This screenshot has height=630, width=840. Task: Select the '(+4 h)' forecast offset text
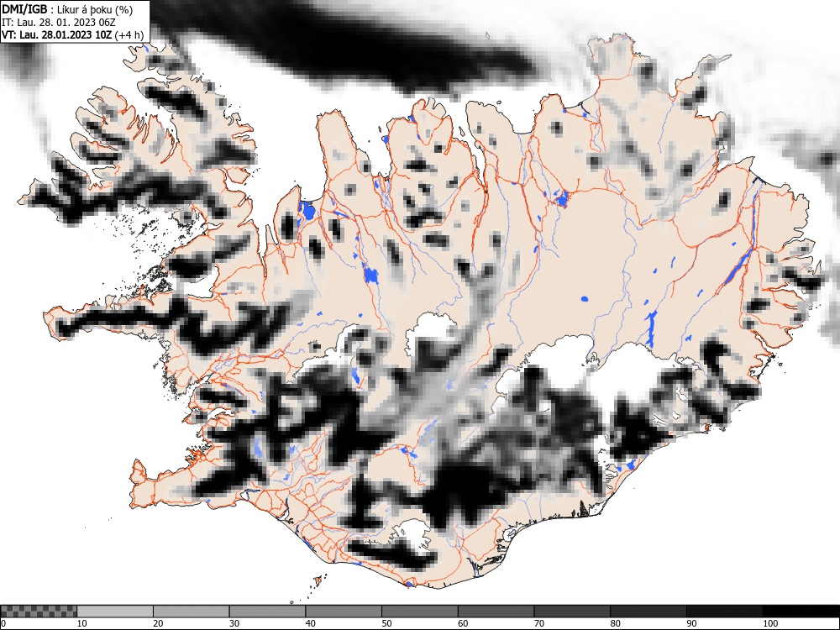click(x=129, y=36)
